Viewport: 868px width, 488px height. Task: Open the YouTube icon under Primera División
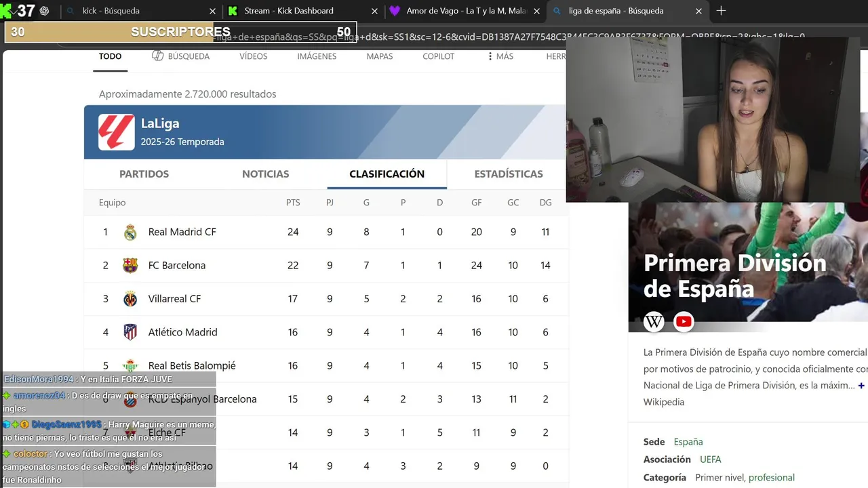pos(684,322)
